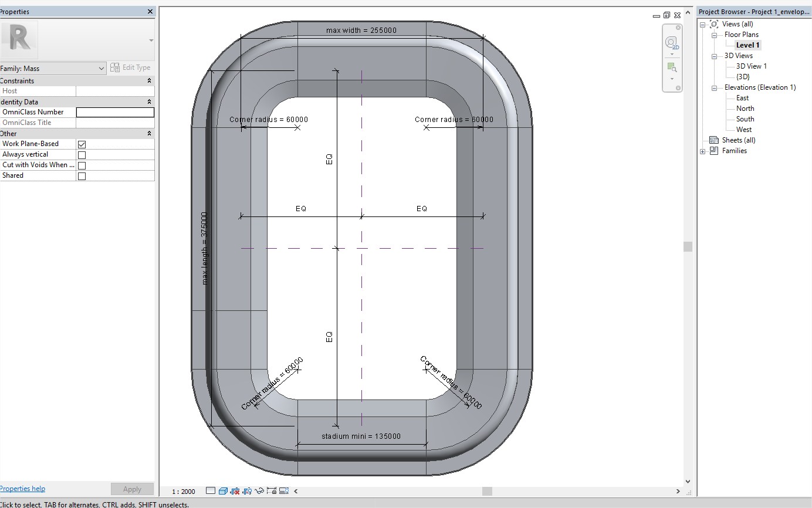Click the vertical scrollbar thumb
Viewport: 812px width, 508px height.
click(688, 247)
